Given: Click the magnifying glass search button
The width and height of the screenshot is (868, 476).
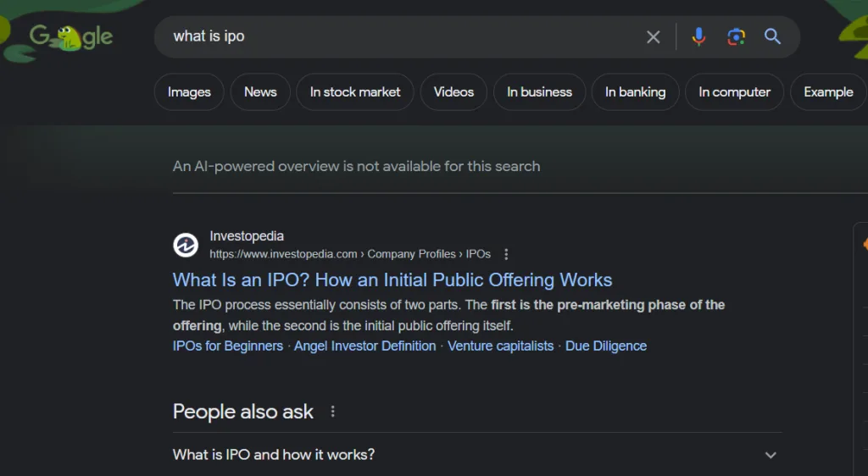Looking at the screenshot, I should point(772,36).
